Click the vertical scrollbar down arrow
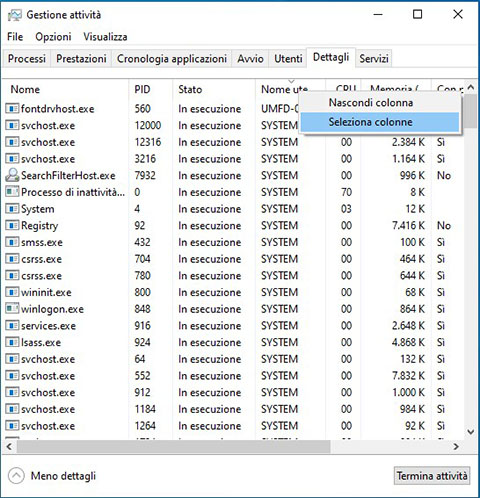Screen dimensions: 480x498 pyautogui.click(x=471, y=432)
